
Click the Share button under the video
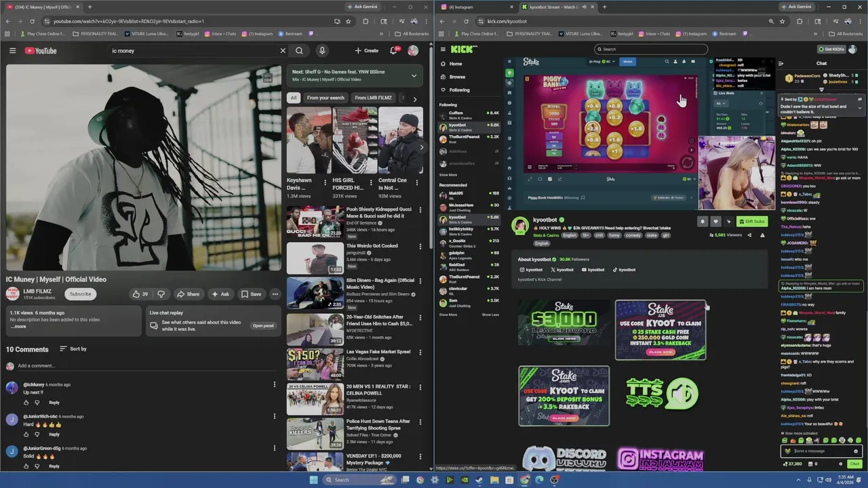(188, 294)
